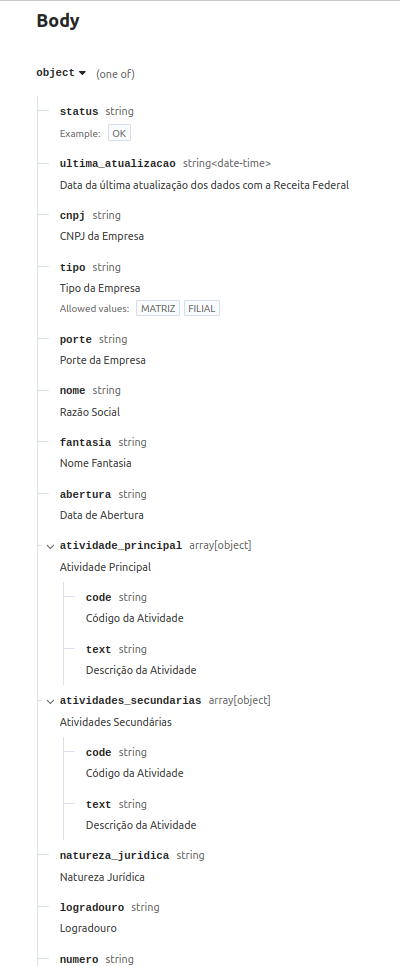The width and height of the screenshot is (400, 966).
Task: Click the ultima_atualizacao property name
Action: coord(118,163)
